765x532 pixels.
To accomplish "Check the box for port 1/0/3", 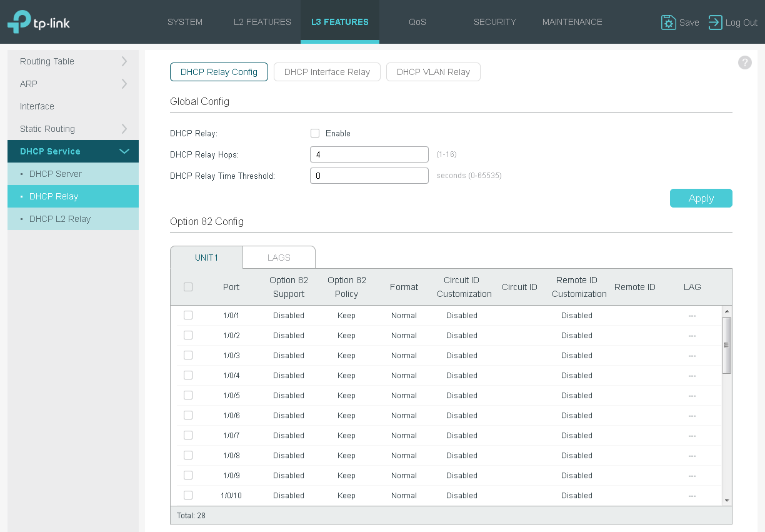I will point(188,355).
